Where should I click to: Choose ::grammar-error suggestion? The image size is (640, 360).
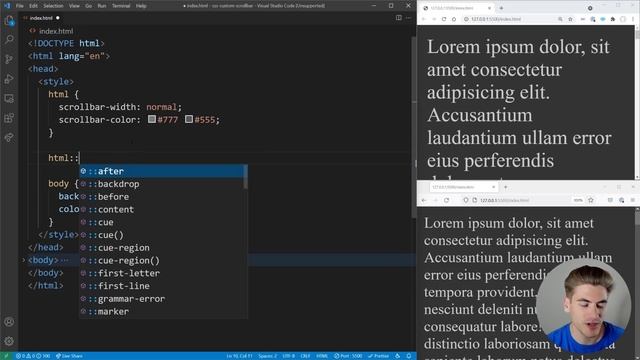point(162,298)
